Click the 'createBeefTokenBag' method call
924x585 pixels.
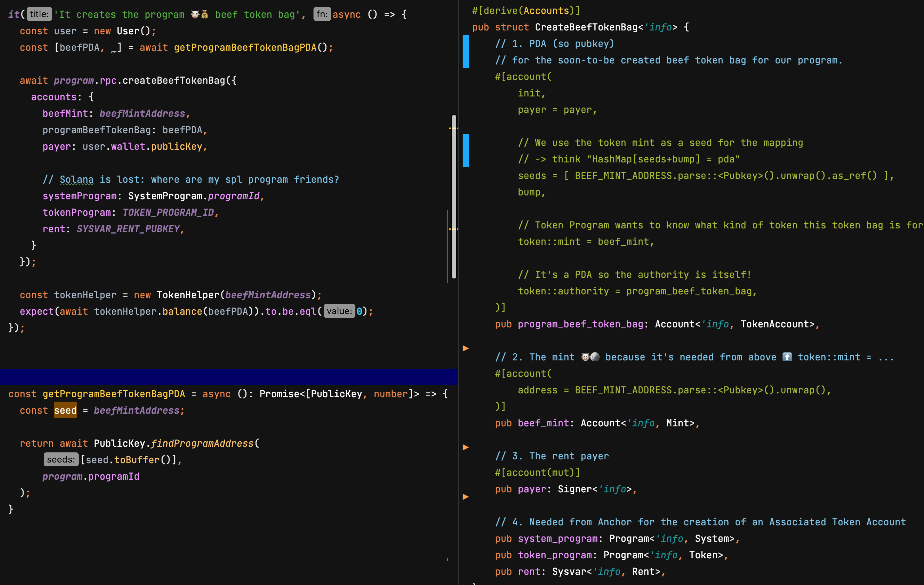tap(174, 81)
